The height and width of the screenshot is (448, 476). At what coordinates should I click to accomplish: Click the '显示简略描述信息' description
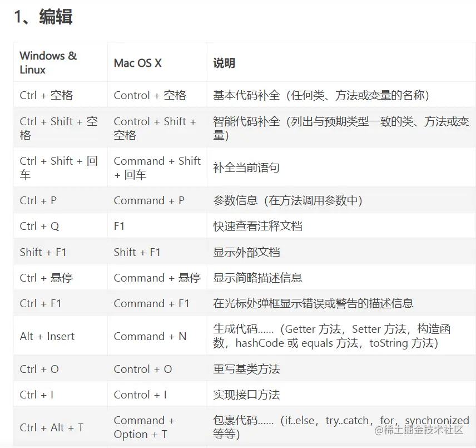pyautogui.click(x=257, y=278)
